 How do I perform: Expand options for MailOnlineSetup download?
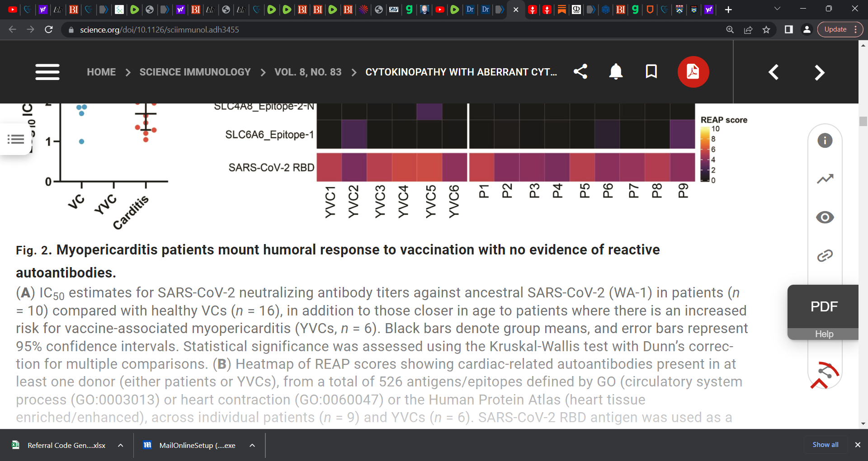coord(251,445)
